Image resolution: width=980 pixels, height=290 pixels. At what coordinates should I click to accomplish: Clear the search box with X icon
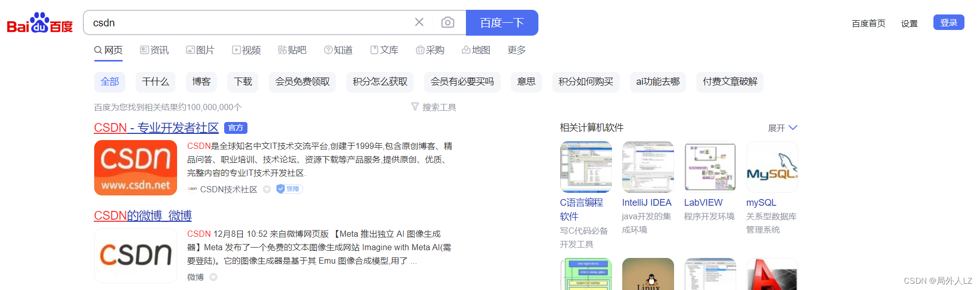pos(419,22)
